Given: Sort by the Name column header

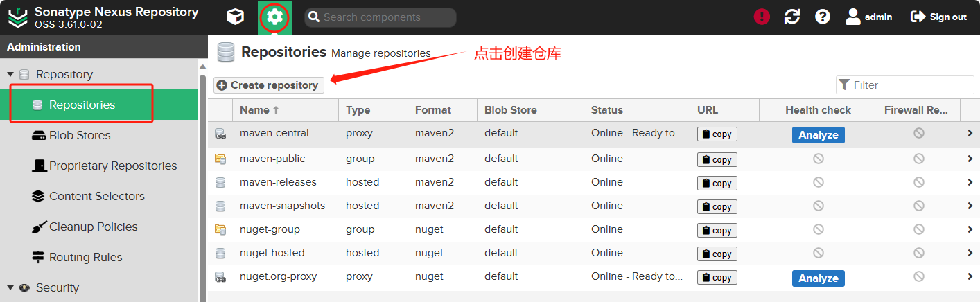Looking at the screenshot, I should (286, 110).
